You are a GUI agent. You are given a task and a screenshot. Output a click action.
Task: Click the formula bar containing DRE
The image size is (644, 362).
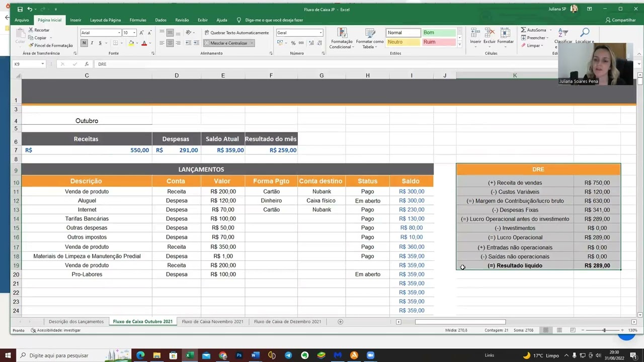coord(327,64)
